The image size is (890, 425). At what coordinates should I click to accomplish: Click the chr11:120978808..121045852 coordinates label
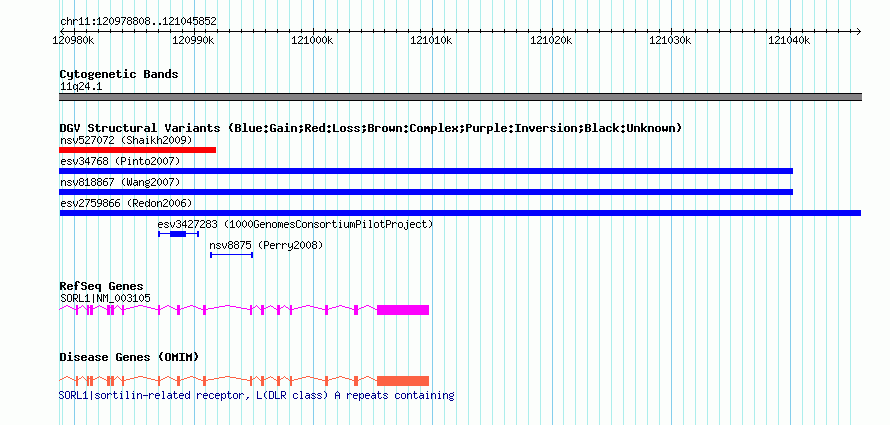point(138,22)
